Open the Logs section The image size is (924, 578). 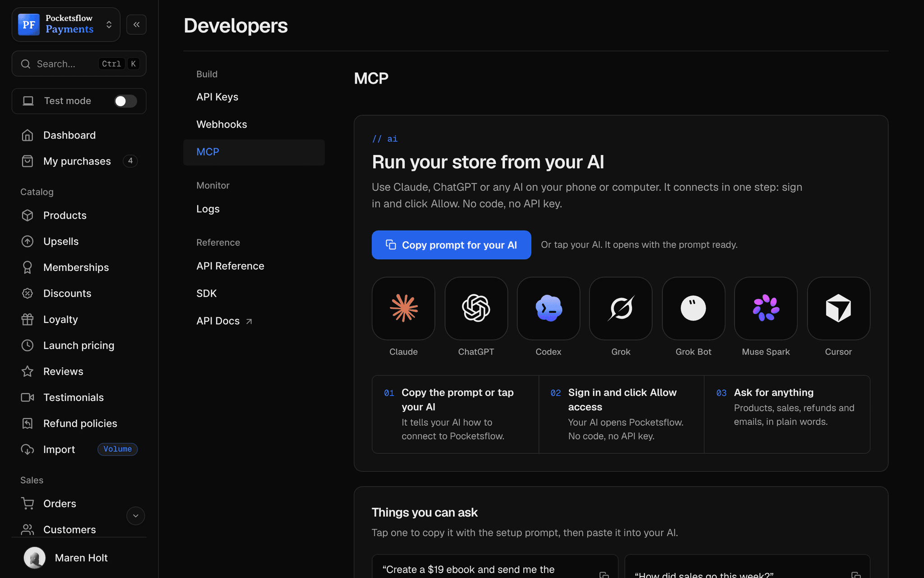[x=254, y=209]
